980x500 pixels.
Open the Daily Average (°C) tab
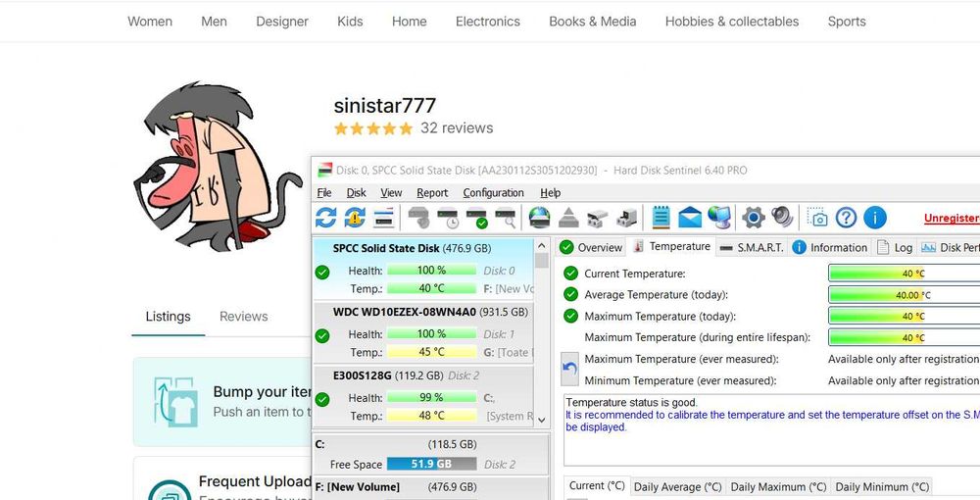[x=677, y=487]
